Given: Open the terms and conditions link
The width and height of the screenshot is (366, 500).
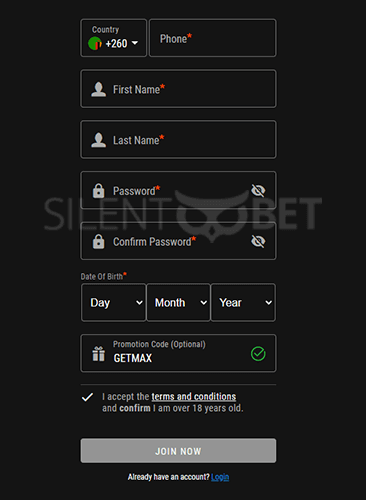Looking at the screenshot, I should click(194, 397).
